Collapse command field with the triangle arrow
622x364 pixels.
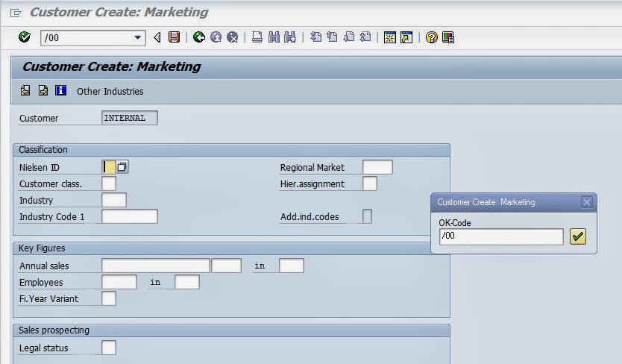(x=157, y=37)
